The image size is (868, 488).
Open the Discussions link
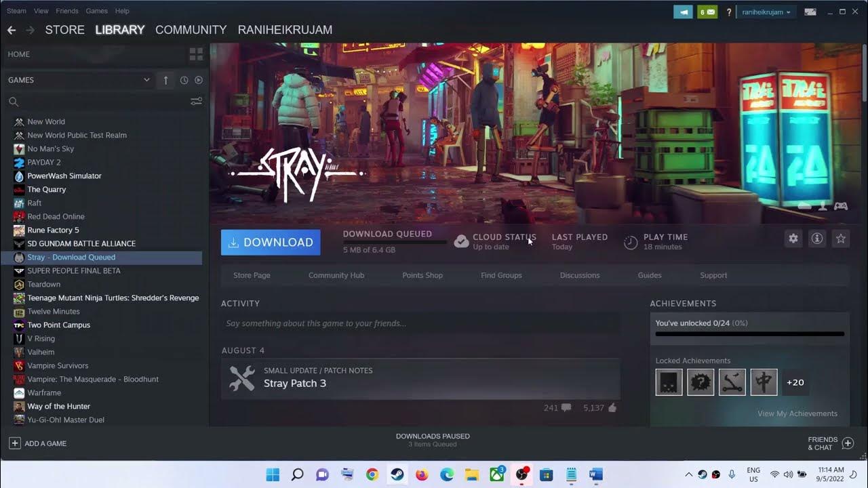click(x=580, y=275)
